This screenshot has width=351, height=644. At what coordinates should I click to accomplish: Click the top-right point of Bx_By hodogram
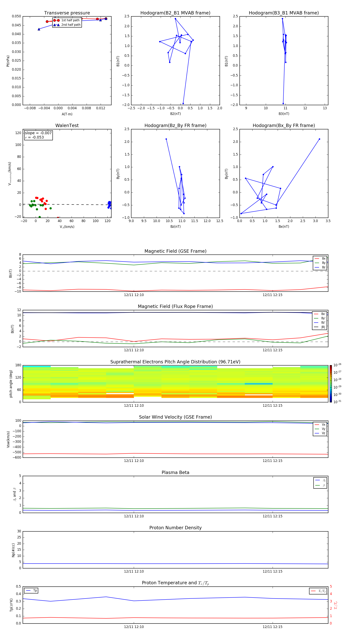(x=319, y=139)
